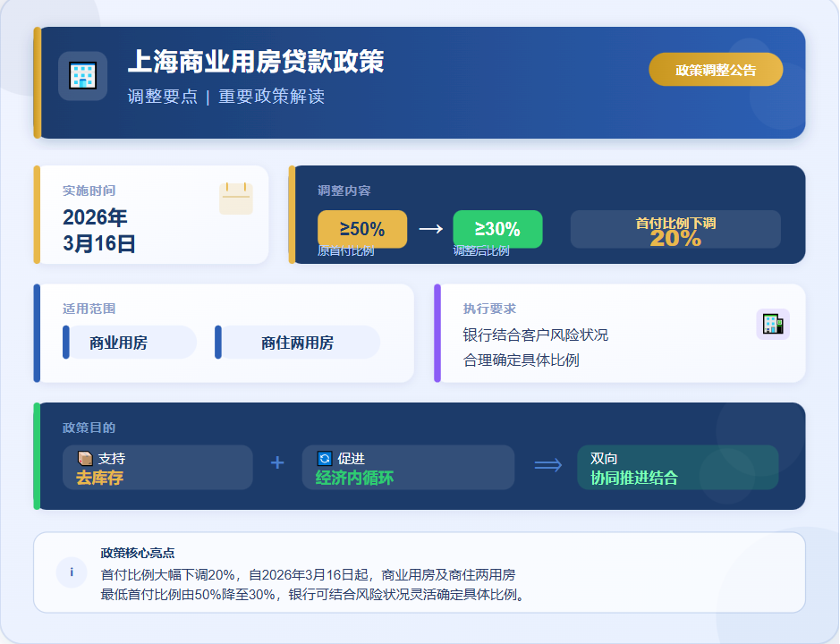The width and height of the screenshot is (840, 644).
Task: Click the subtitle 调整要点 | 重要政策解读
Action: click(226, 97)
